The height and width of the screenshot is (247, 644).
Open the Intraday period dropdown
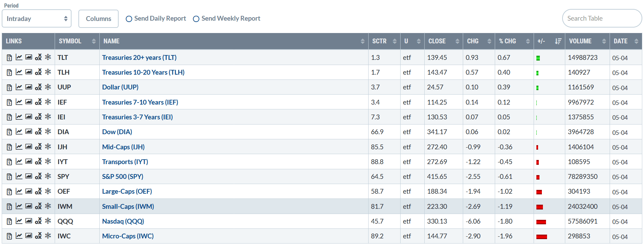pyautogui.click(x=36, y=19)
